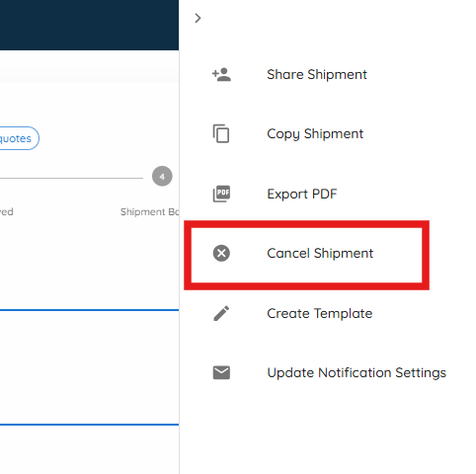Select Share Shipment menu entry
This screenshot has width=476, height=474.
pyautogui.click(x=317, y=74)
